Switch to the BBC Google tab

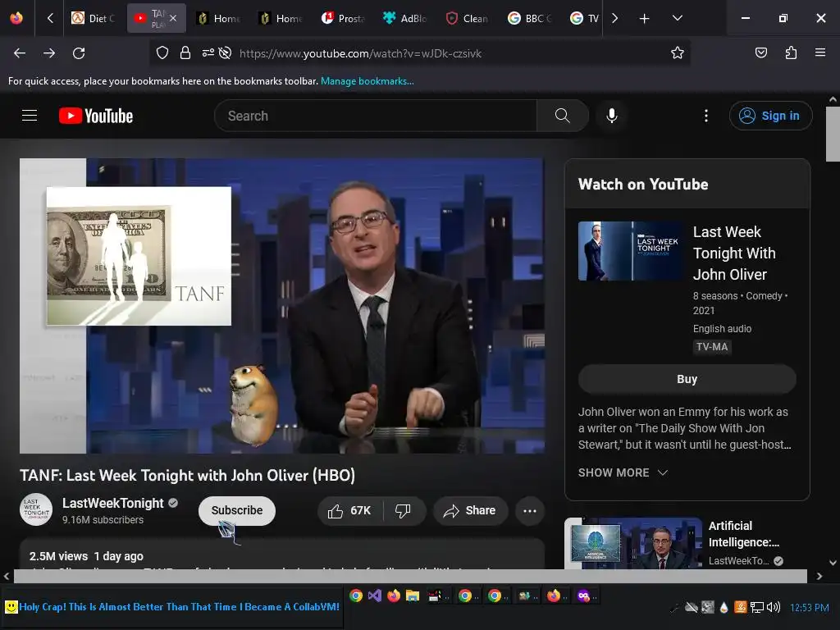click(530, 18)
